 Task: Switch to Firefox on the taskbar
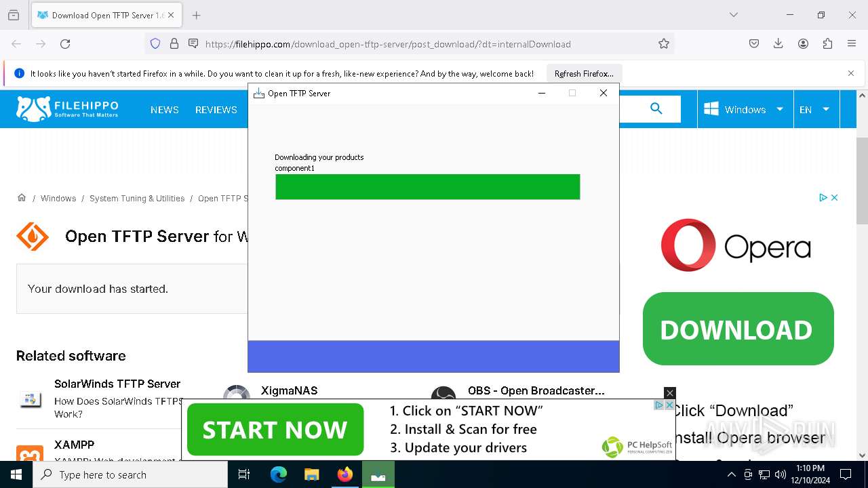pos(344,474)
